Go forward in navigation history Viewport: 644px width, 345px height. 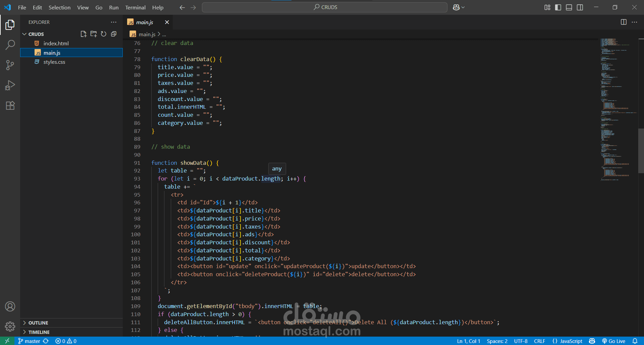[193, 7]
